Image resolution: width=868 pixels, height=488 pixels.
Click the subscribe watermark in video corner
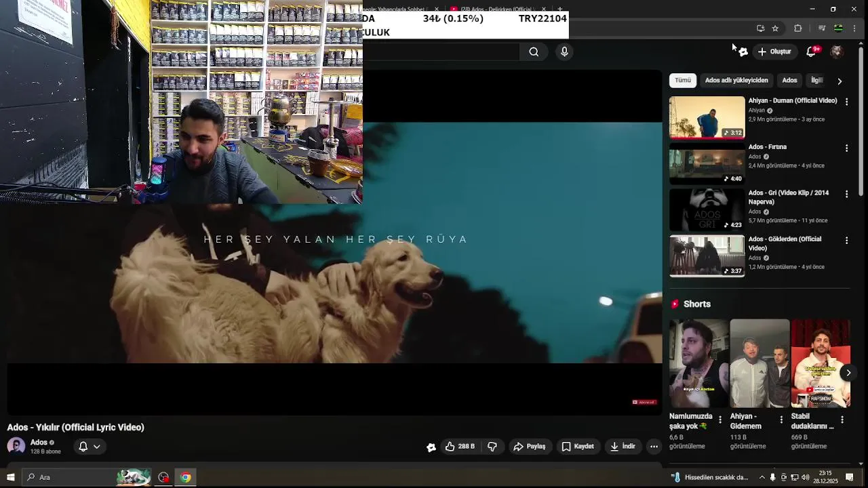[644, 402]
